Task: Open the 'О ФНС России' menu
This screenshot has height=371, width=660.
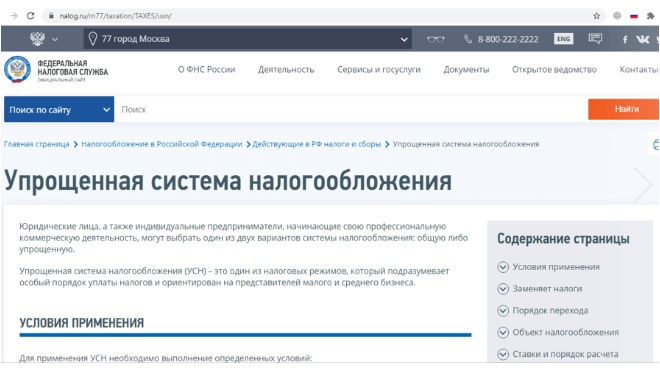Action: click(206, 69)
